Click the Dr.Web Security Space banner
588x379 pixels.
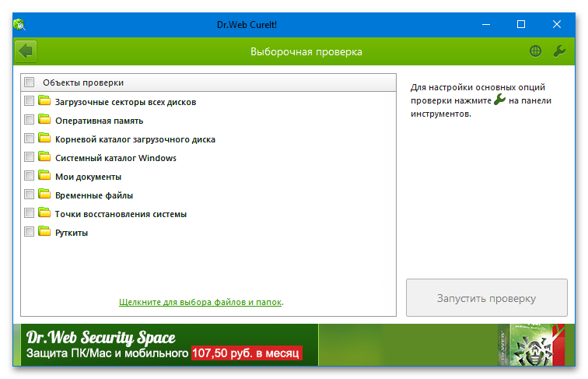point(293,345)
